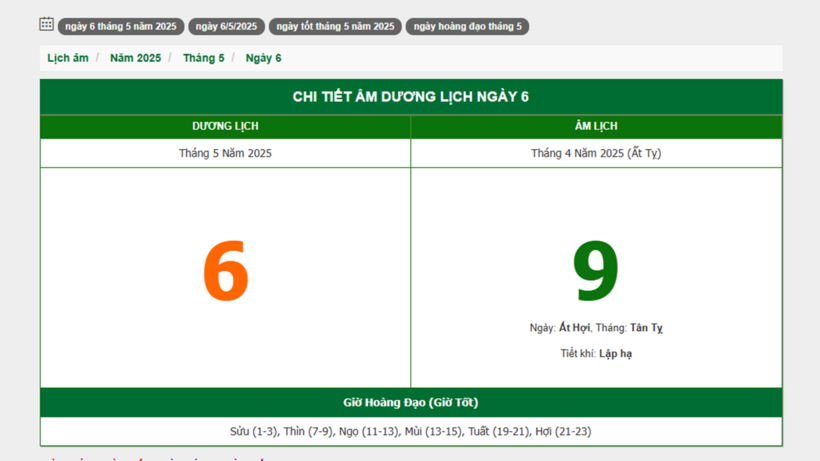This screenshot has height=461, width=820.
Task: Click the large orange solar day 6
Action: point(225,272)
